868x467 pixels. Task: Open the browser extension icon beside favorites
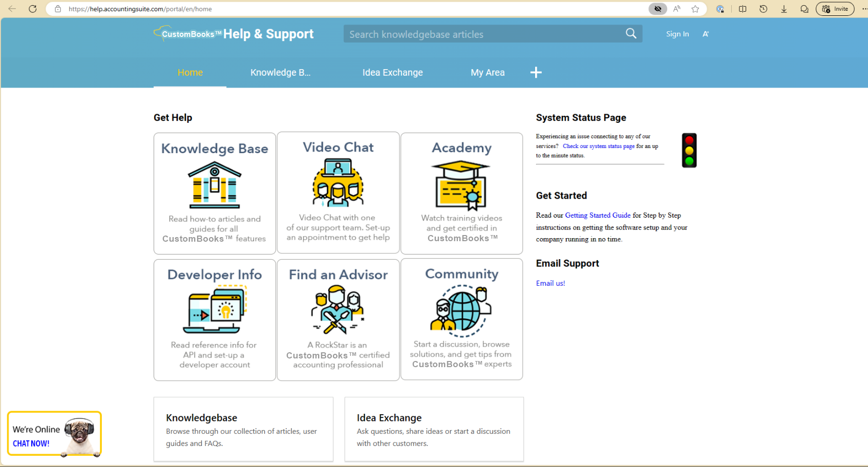click(720, 9)
